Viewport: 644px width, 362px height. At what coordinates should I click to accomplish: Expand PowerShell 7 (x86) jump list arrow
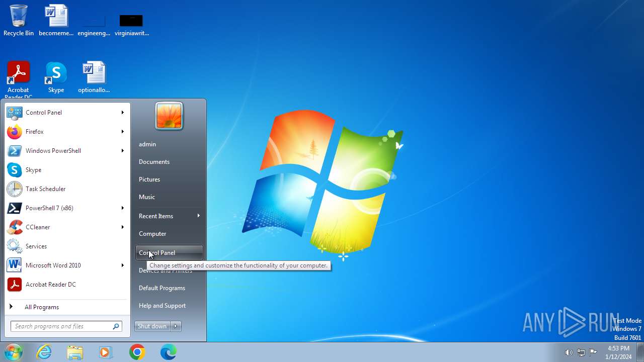click(122, 208)
